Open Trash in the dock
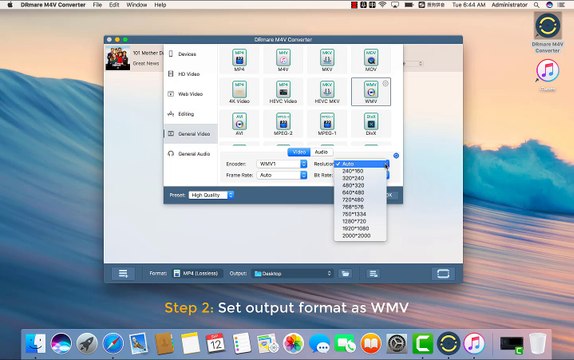 pyautogui.click(x=537, y=344)
